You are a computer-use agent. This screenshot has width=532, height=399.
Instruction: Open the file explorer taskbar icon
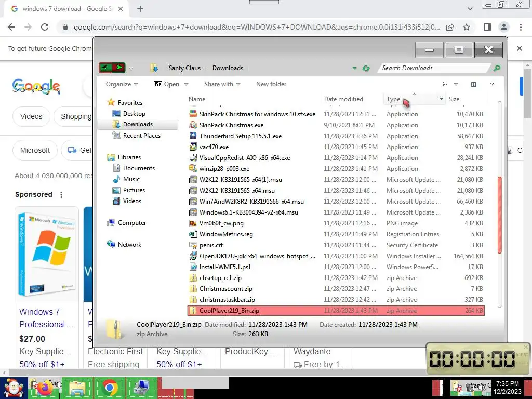point(77,388)
